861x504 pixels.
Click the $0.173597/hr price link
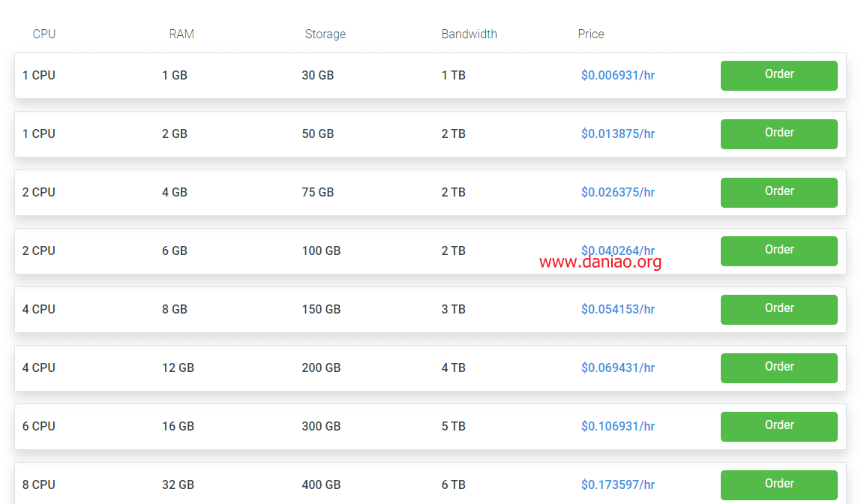tap(618, 484)
